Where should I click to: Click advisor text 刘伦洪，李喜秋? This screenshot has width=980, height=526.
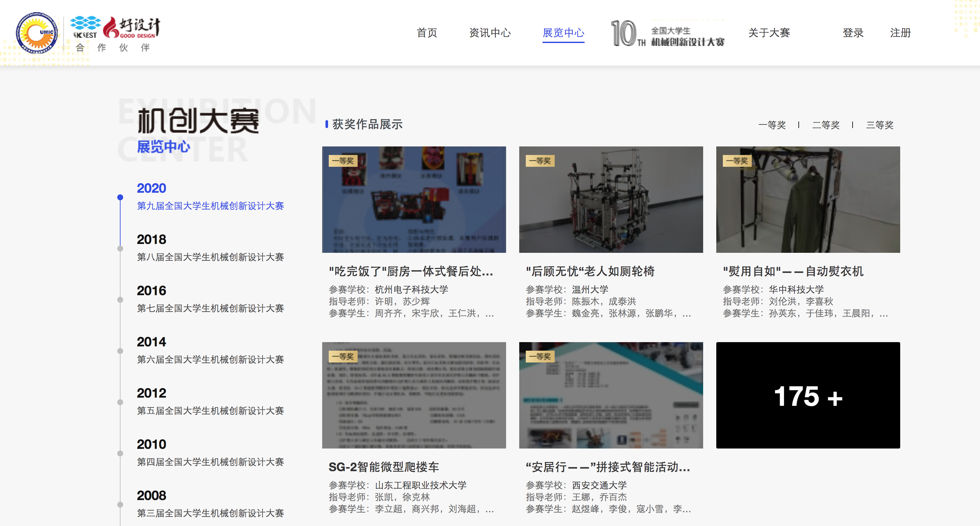(801, 302)
